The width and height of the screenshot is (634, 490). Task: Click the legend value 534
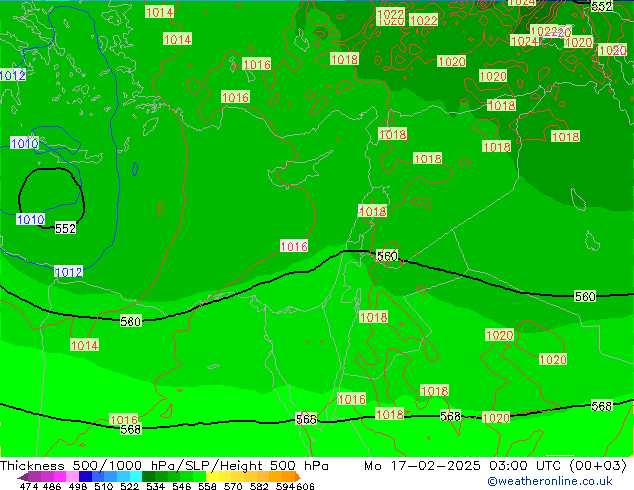pyautogui.click(x=156, y=486)
